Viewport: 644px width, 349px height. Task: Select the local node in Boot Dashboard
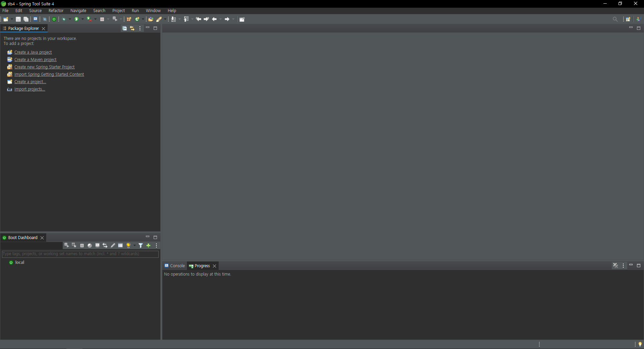20,263
